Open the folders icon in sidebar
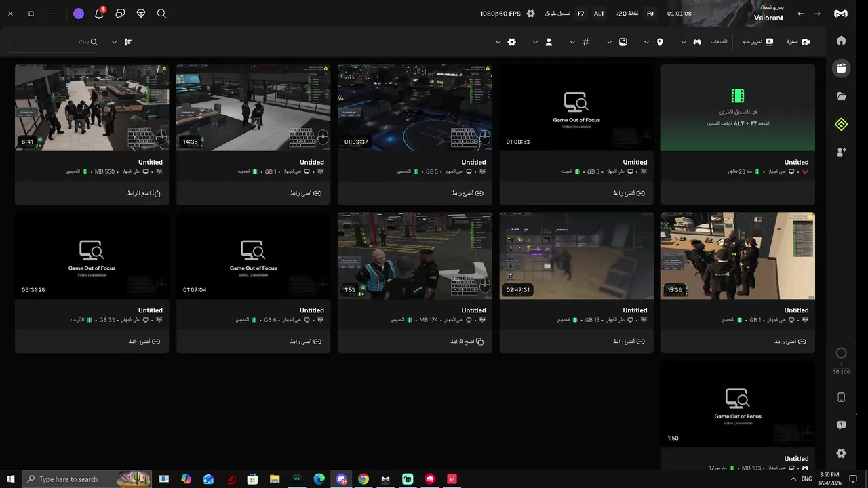Screen dimensions: 868x488 (841, 96)
